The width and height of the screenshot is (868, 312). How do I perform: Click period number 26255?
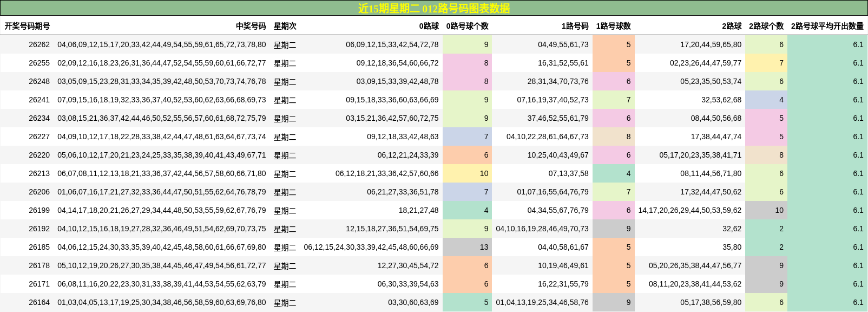(39, 63)
